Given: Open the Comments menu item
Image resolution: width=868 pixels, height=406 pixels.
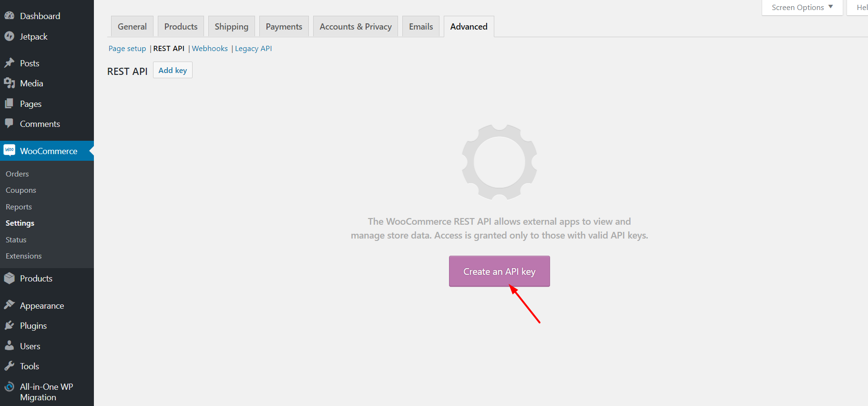Looking at the screenshot, I should 40,124.
